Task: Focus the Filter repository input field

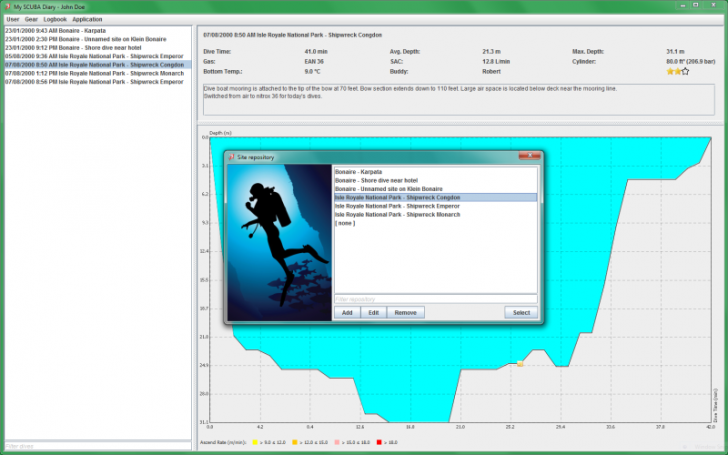Action: (x=436, y=299)
